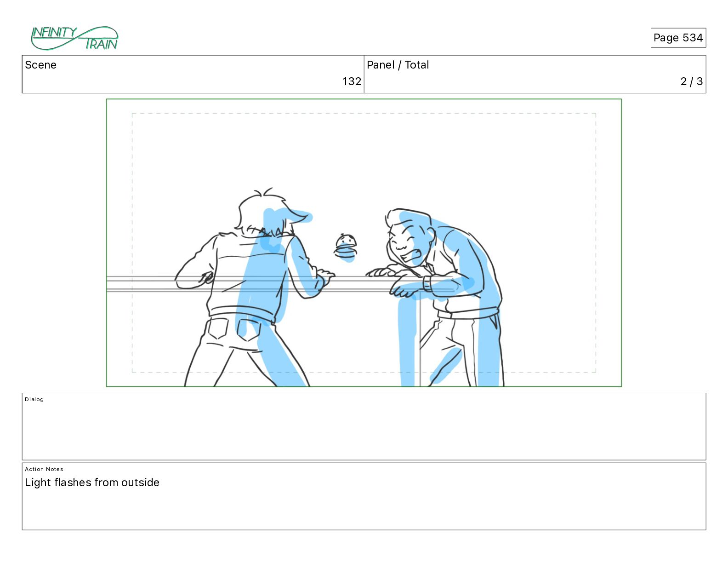The width and height of the screenshot is (728, 563).
Task: Click the Infinity Train logo
Action: (74, 38)
